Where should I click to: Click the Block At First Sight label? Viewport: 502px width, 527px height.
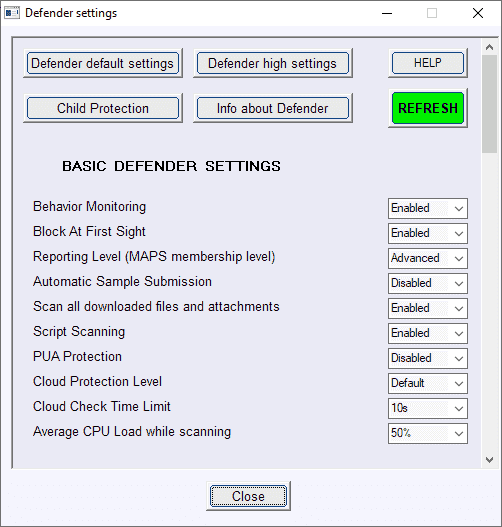click(x=89, y=232)
